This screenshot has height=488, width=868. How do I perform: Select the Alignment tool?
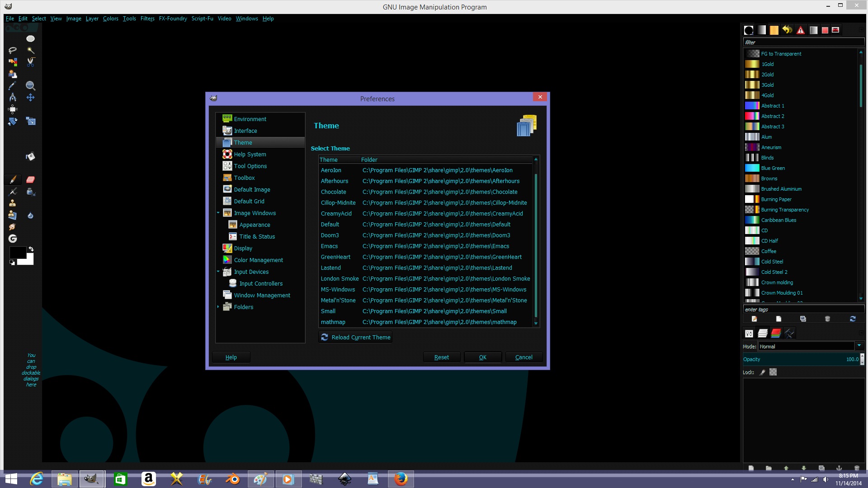[x=13, y=109]
